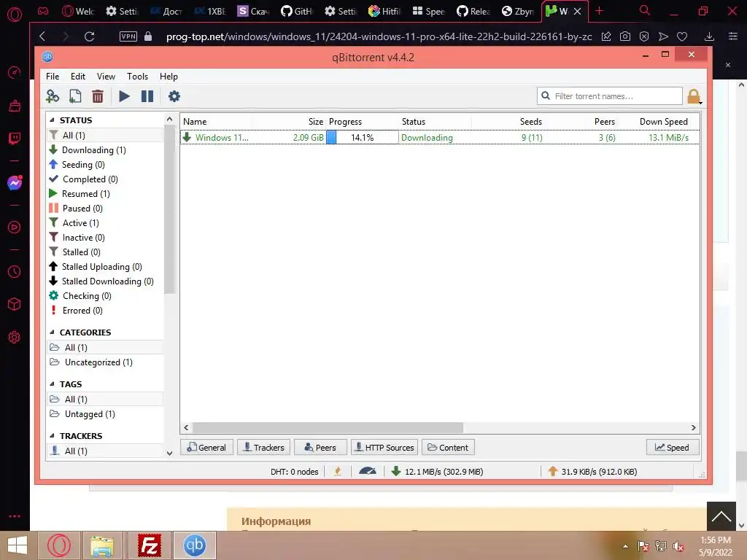
Task: Click the Add torrent link toolbar icon
Action: [x=53, y=96]
